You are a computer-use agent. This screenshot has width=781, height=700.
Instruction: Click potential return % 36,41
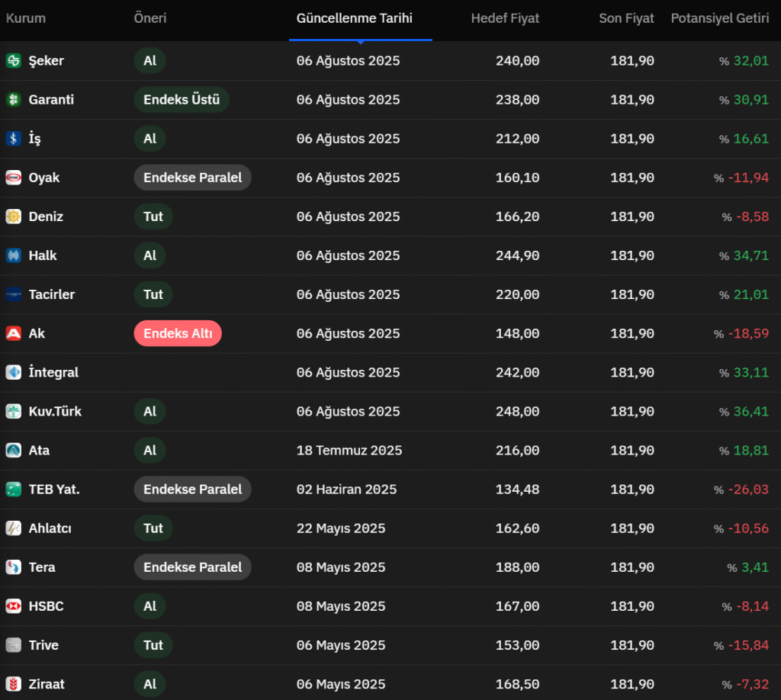(x=744, y=411)
